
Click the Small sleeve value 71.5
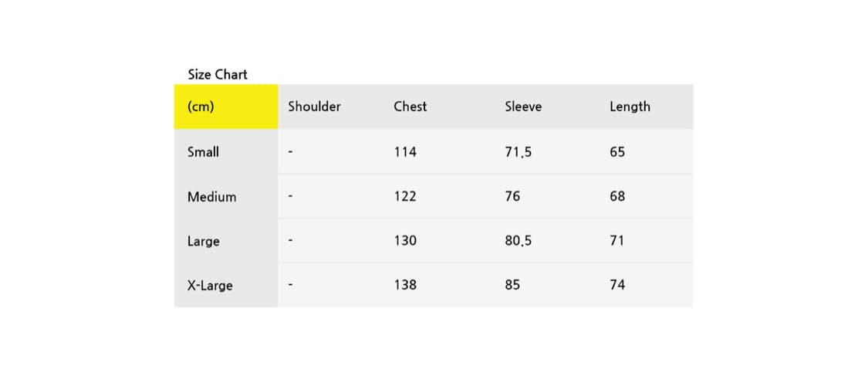(518, 152)
